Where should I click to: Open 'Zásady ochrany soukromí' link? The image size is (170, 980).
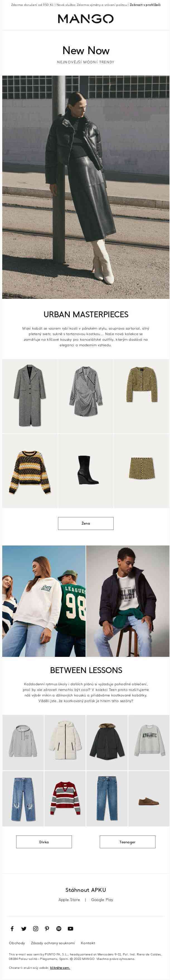click(x=53, y=943)
